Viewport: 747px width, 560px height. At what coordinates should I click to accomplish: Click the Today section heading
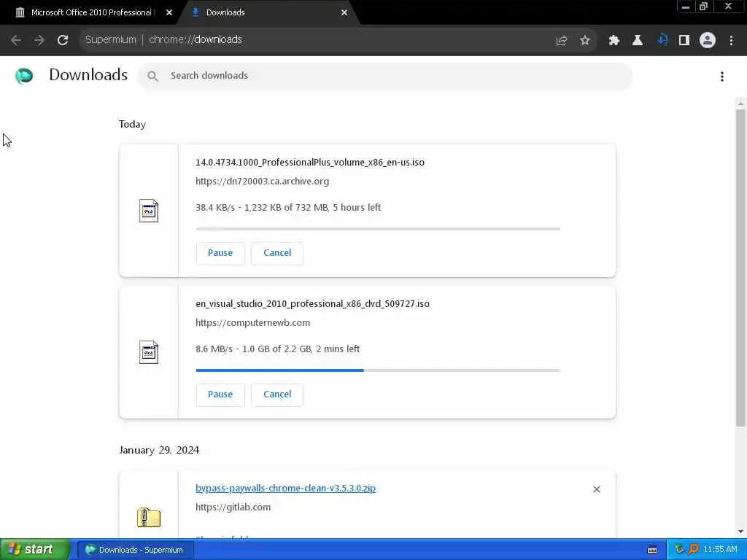pyautogui.click(x=132, y=124)
